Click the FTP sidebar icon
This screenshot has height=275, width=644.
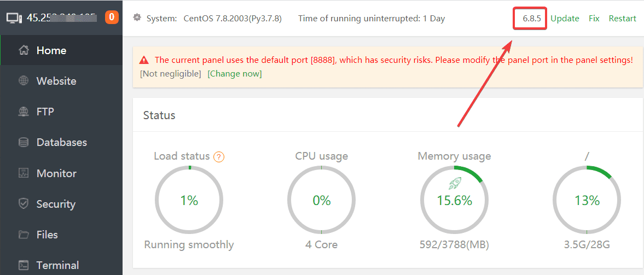(x=24, y=112)
